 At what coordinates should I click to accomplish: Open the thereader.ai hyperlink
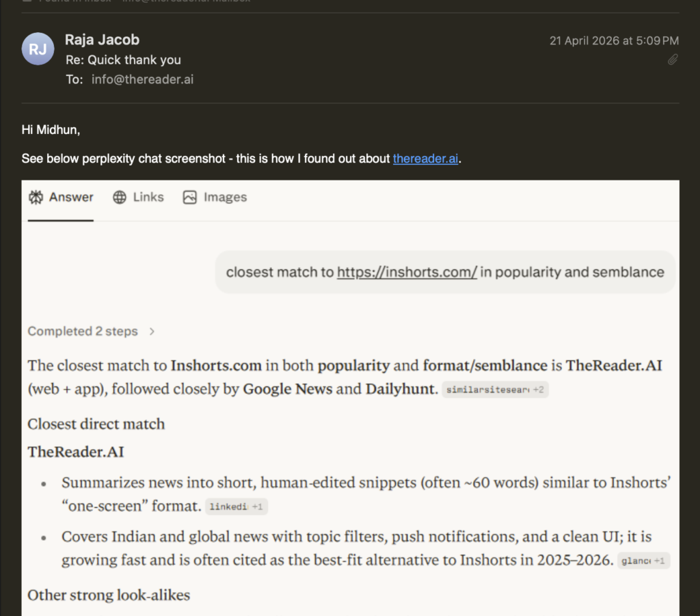click(x=425, y=158)
